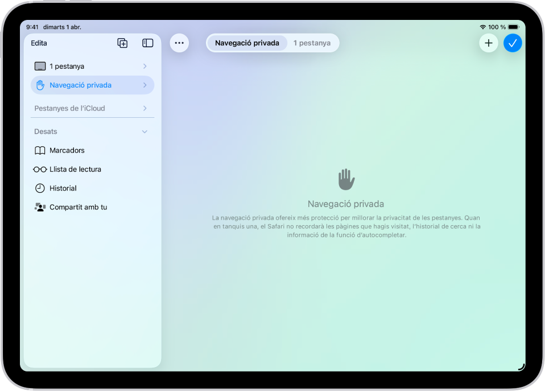This screenshot has width=545, height=392.
Task: Click the date dimarts 1 abr.
Action: 62,27
